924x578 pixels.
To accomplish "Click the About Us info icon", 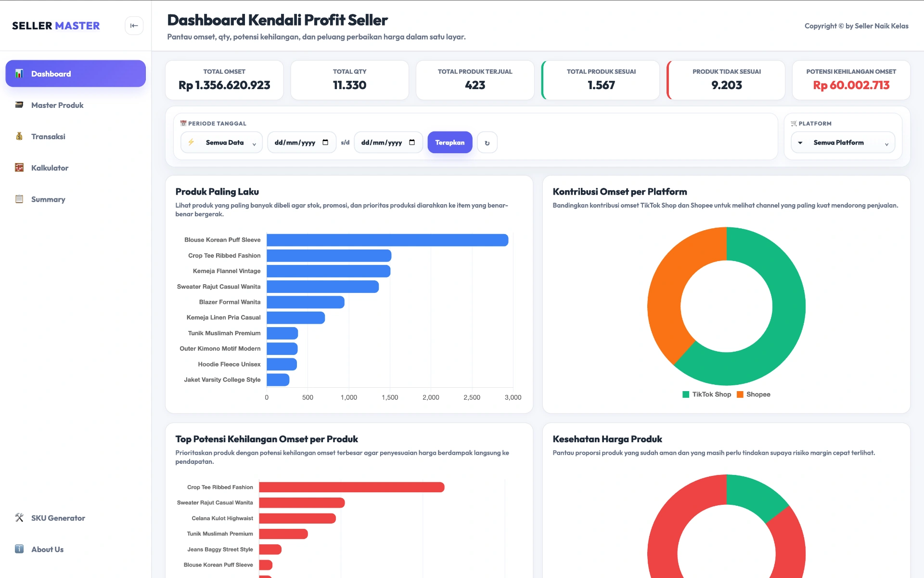I will (19, 549).
